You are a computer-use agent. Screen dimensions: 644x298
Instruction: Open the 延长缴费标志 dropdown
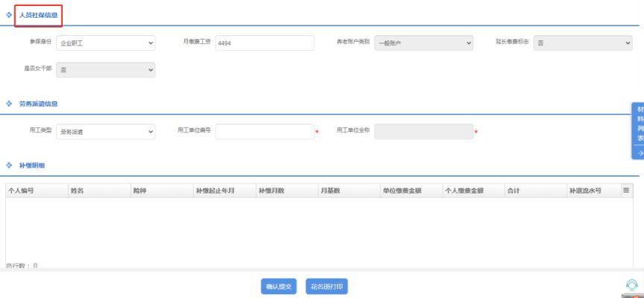(x=583, y=42)
